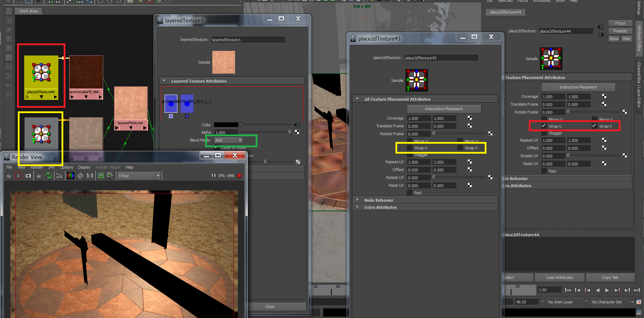Image resolution: width=644 pixels, height=318 pixels.
Task: Display alpha channel icon
Action: pos(80,176)
